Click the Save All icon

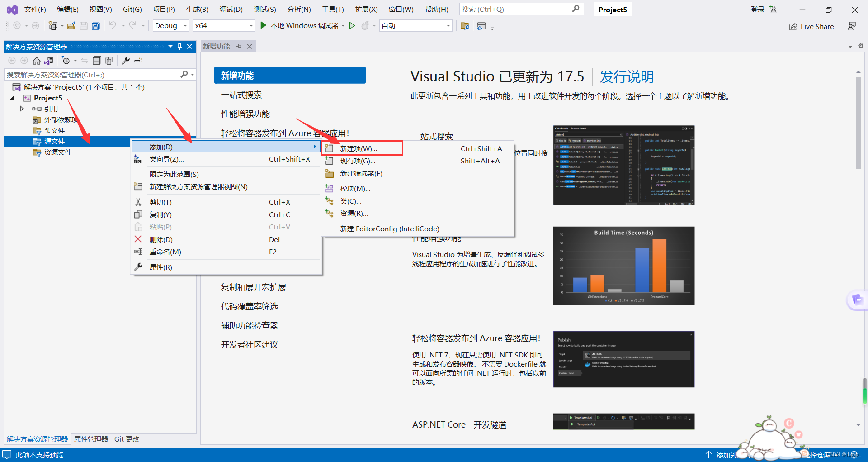point(95,26)
